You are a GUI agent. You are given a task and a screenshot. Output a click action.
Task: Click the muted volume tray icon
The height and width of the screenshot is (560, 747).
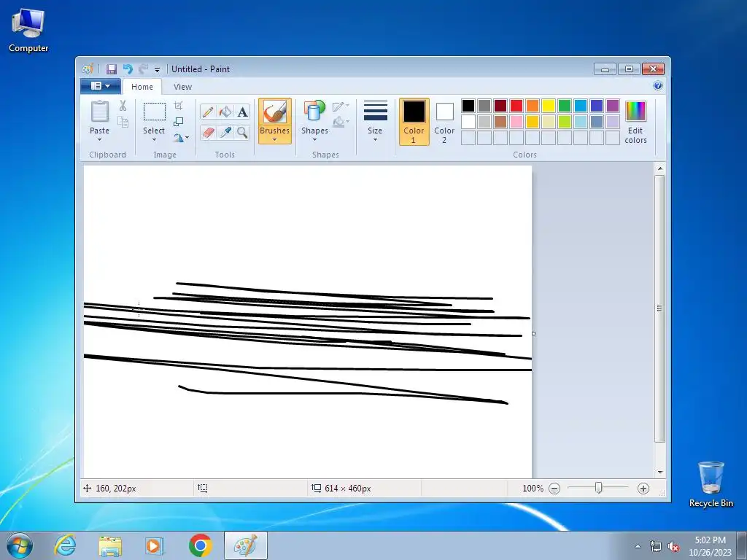coord(673,547)
